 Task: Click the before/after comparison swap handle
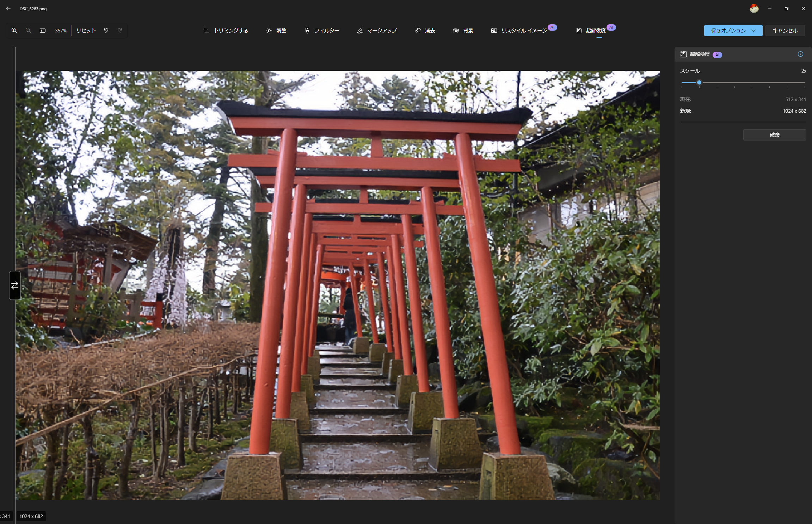click(x=15, y=286)
